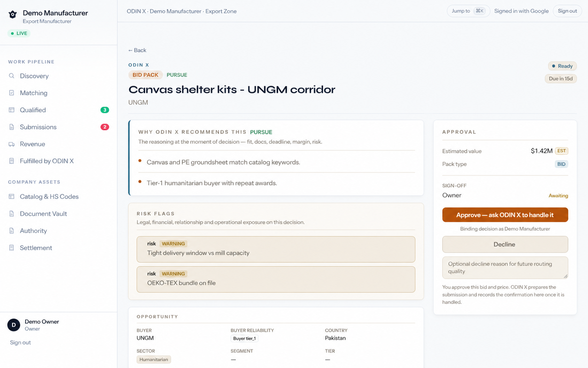This screenshot has height=368, width=588.
Task: Click the $1.42M estimated value
Action: pyautogui.click(x=541, y=151)
